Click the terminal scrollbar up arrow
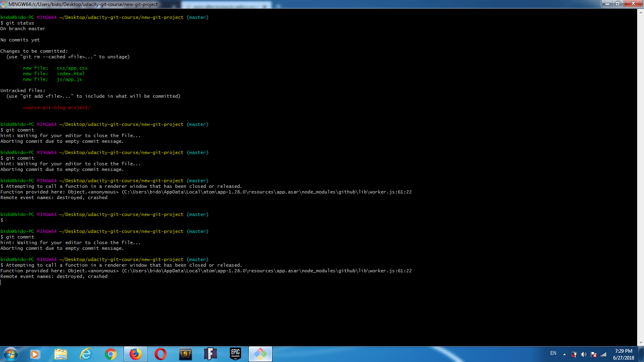This screenshot has height=362, width=644. pyautogui.click(x=641, y=12)
